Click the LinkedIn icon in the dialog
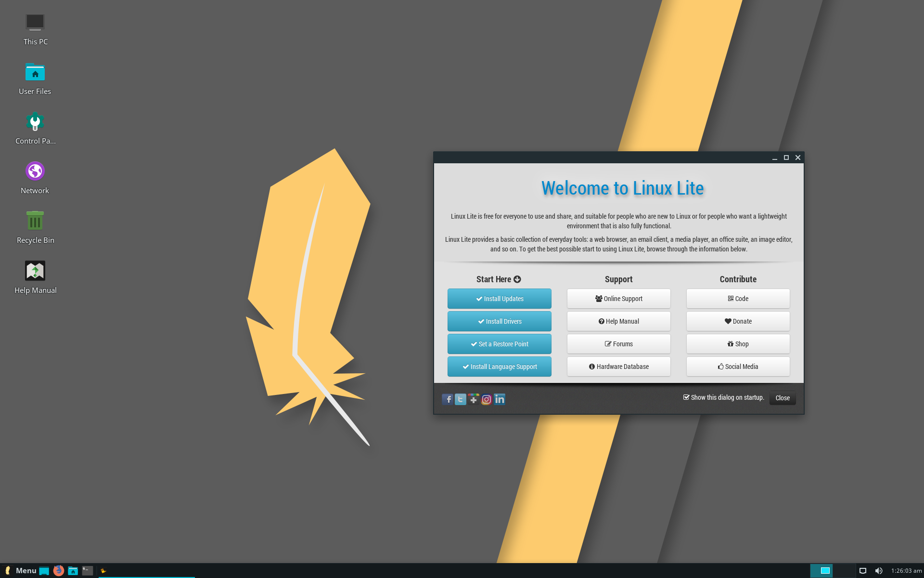 click(x=500, y=399)
